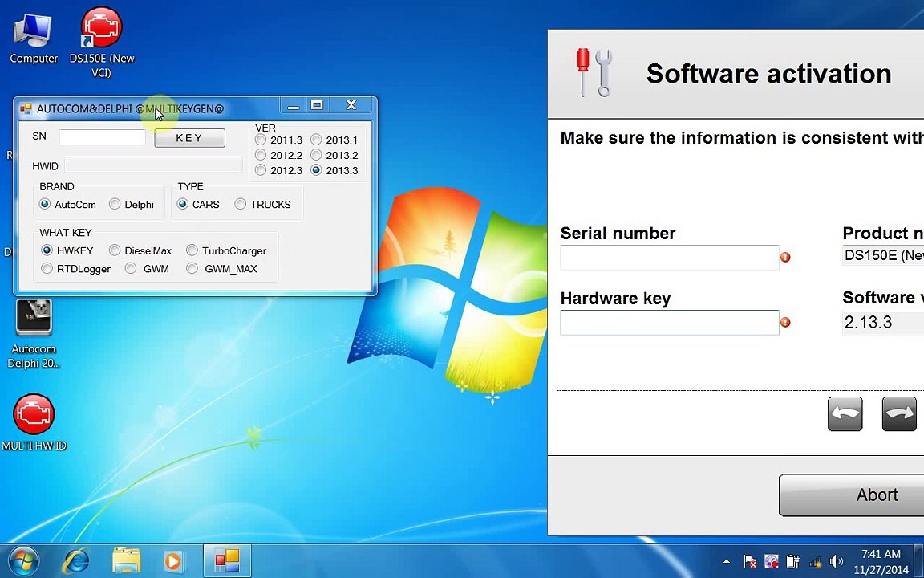
Task: Click the KEY generate button
Action: (189, 138)
